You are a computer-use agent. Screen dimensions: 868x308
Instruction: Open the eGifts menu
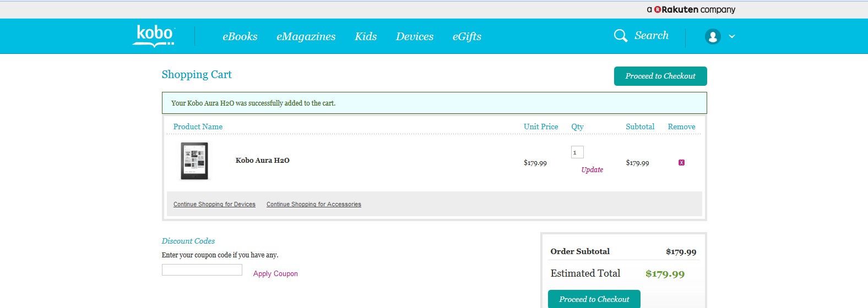click(467, 36)
